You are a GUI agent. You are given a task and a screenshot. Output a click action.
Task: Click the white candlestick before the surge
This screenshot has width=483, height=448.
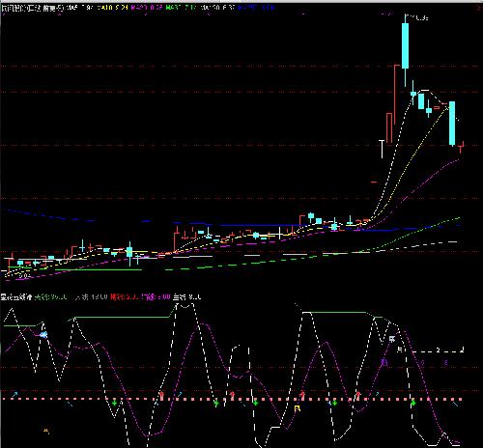[x=383, y=149]
